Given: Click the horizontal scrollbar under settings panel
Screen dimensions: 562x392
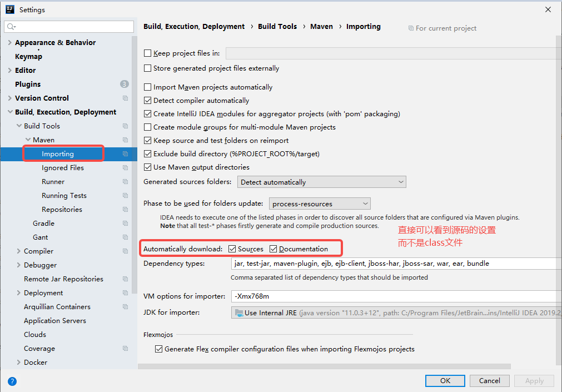Looking at the screenshot, I should click(x=325, y=366).
